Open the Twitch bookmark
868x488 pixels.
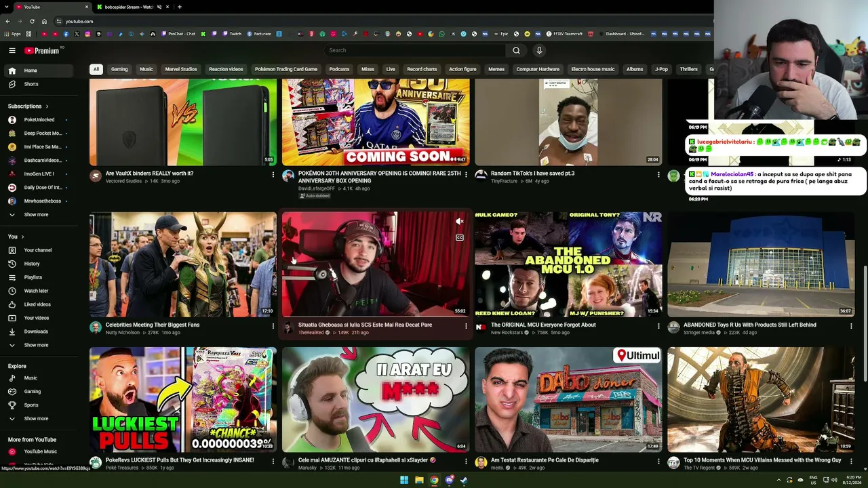(232, 34)
